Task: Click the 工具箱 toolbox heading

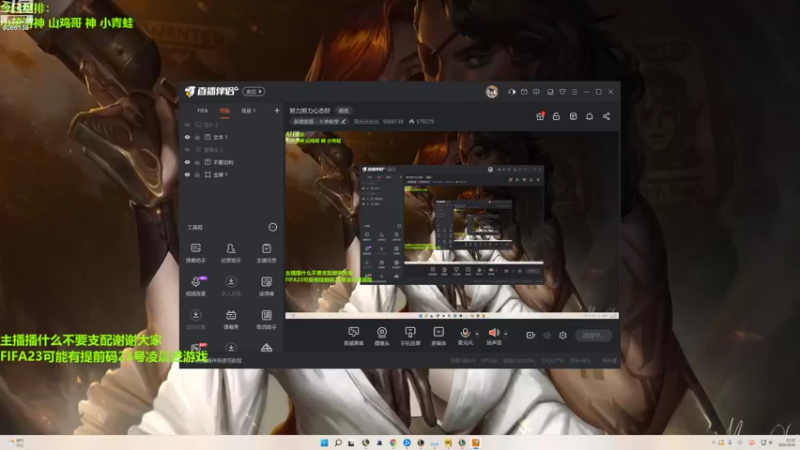Action: (x=195, y=227)
